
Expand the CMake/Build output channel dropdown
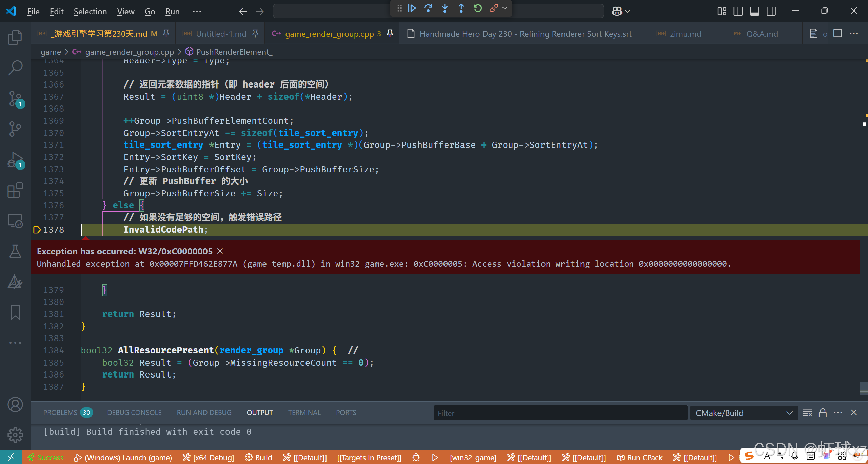click(789, 413)
